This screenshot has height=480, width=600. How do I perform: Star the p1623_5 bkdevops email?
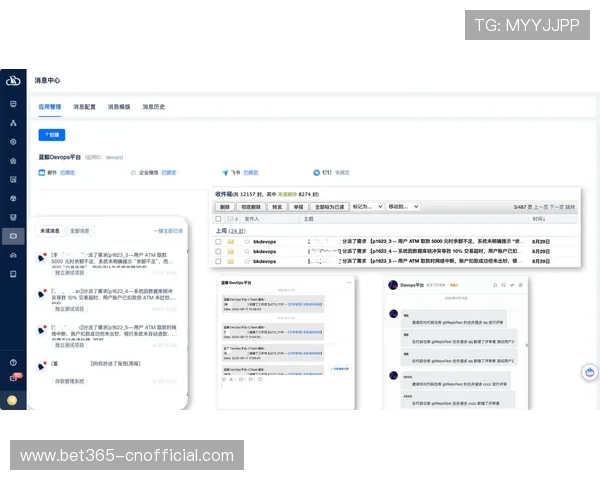click(x=247, y=261)
